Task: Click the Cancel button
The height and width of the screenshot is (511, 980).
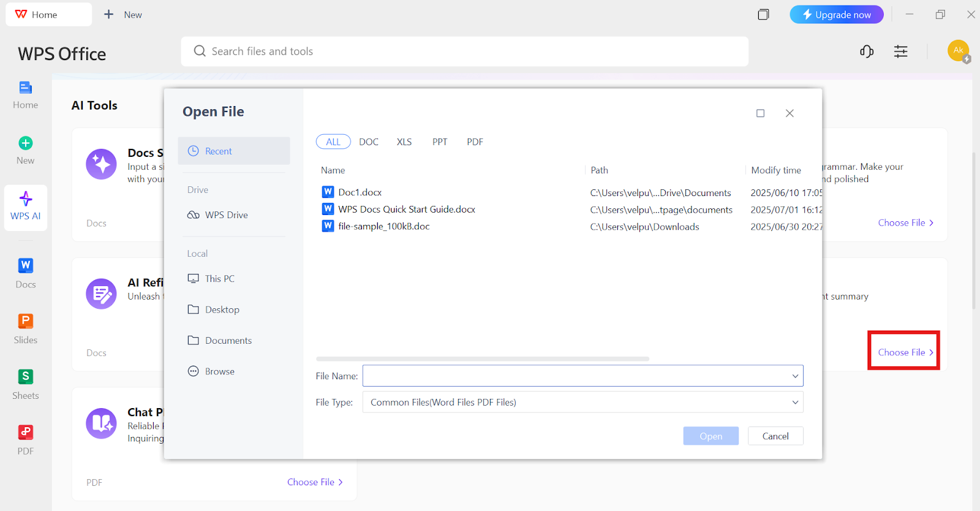Action: coord(775,436)
